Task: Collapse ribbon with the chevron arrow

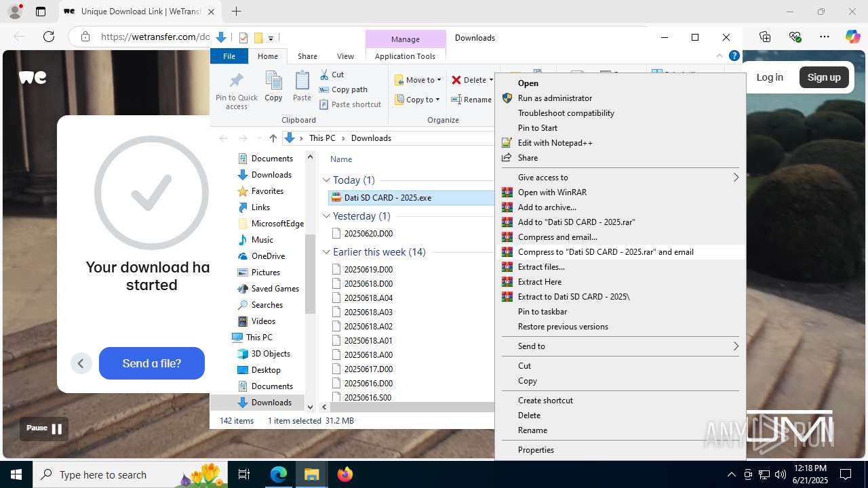Action: pyautogui.click(x=719, y=56)
